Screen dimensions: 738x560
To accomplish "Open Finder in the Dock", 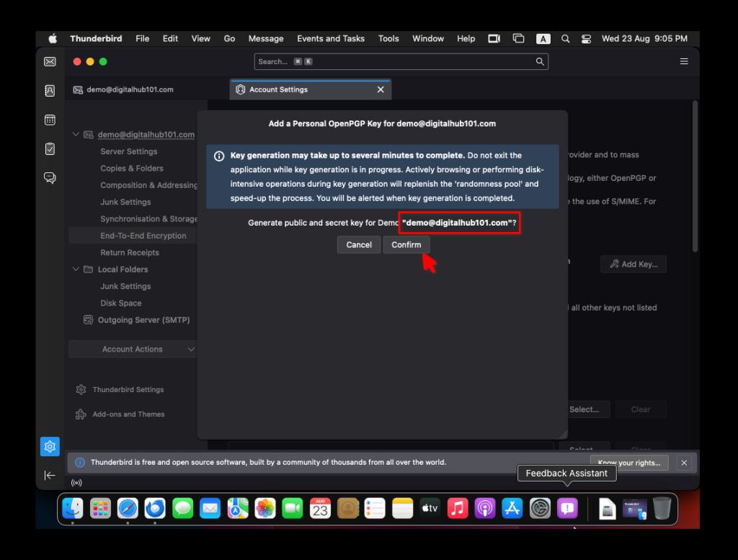I will tap(73, 508).
